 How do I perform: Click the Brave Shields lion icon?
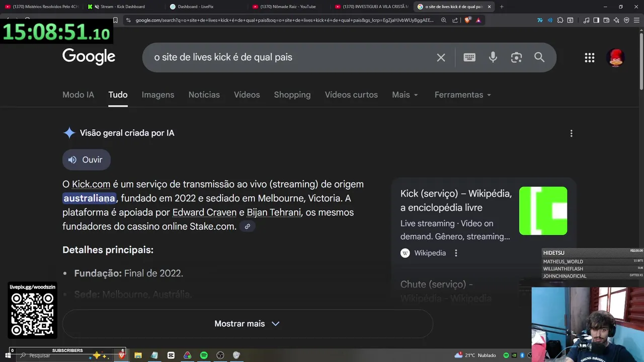click(467, 20)
